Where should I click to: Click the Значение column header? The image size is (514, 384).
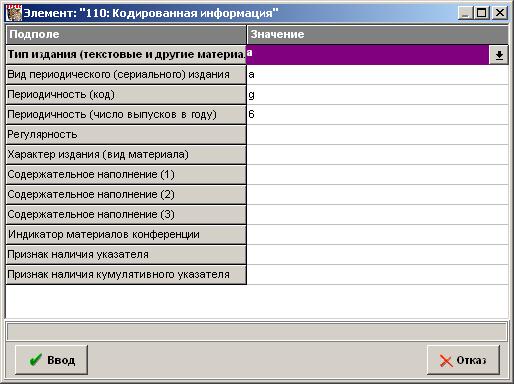(378, 34)
